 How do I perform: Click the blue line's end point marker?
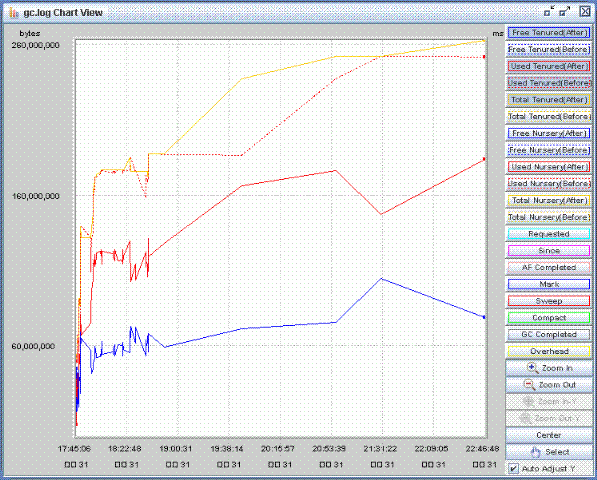484,317
